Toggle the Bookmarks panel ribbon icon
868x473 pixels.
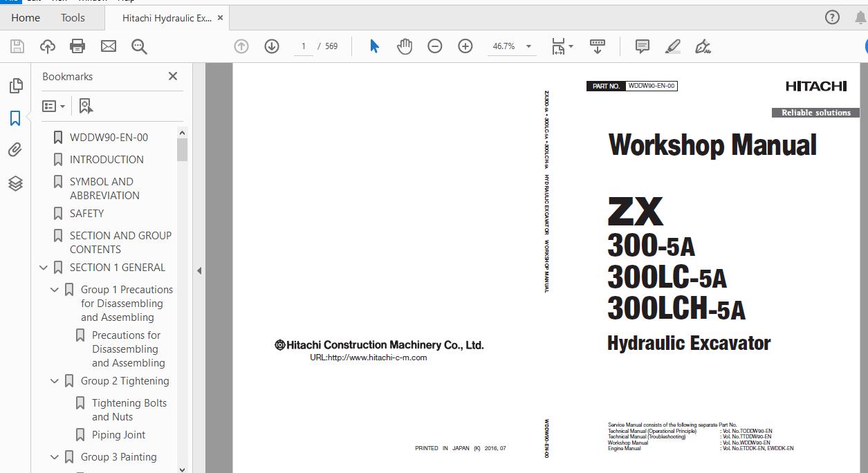(x=15, y=118)
